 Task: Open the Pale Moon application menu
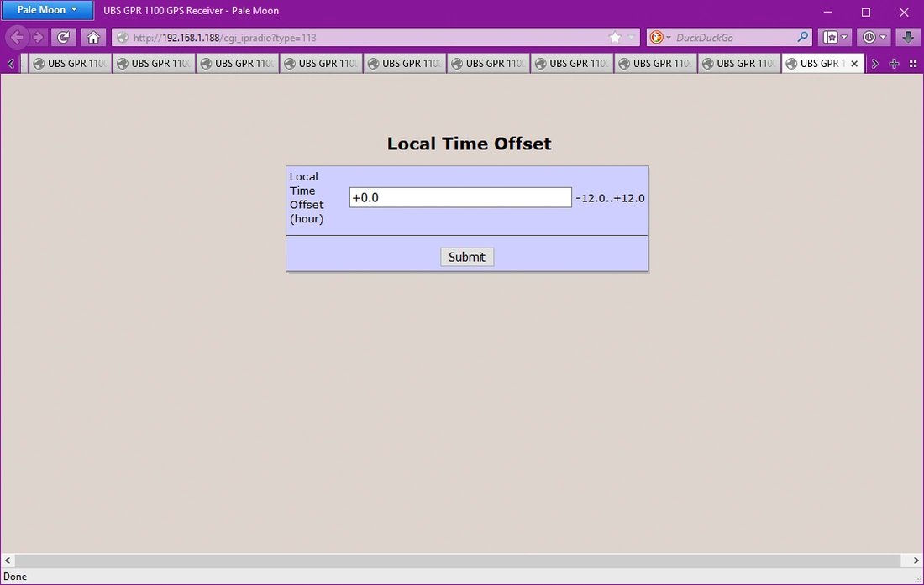(47, 10)
